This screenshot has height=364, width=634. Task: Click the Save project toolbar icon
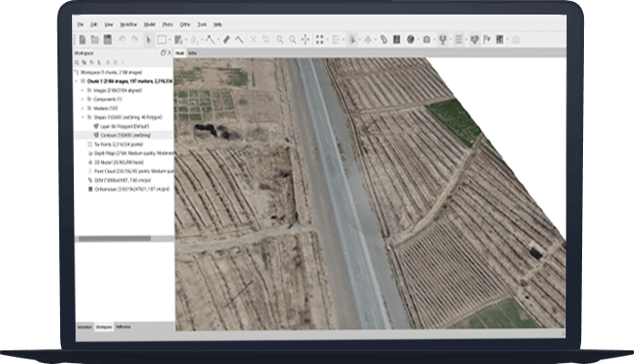click(106, 39)
